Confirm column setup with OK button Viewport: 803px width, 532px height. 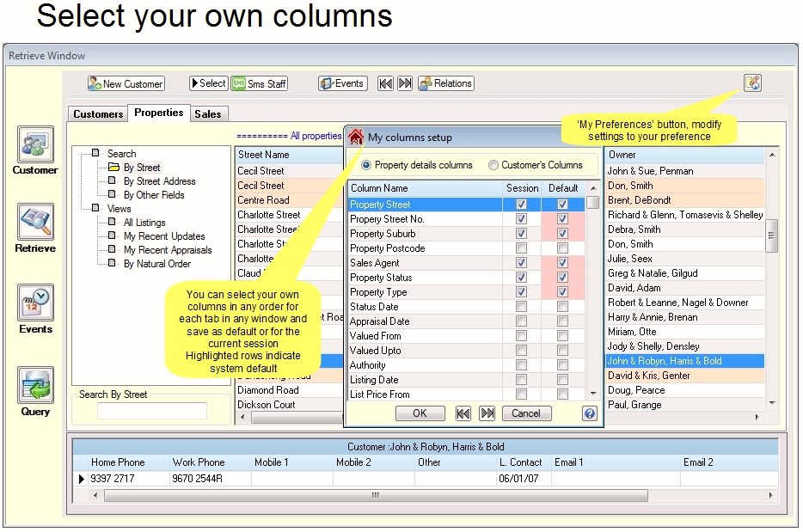420,413
